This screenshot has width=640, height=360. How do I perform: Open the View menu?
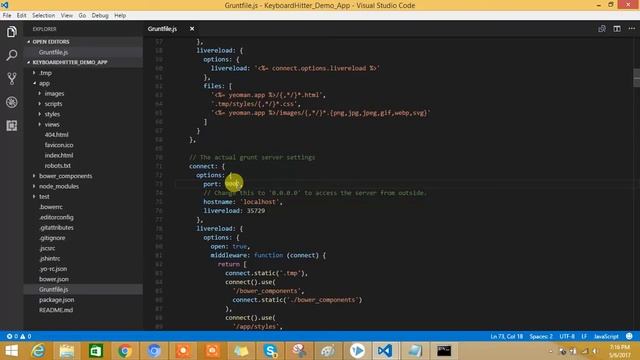(67, 16)
